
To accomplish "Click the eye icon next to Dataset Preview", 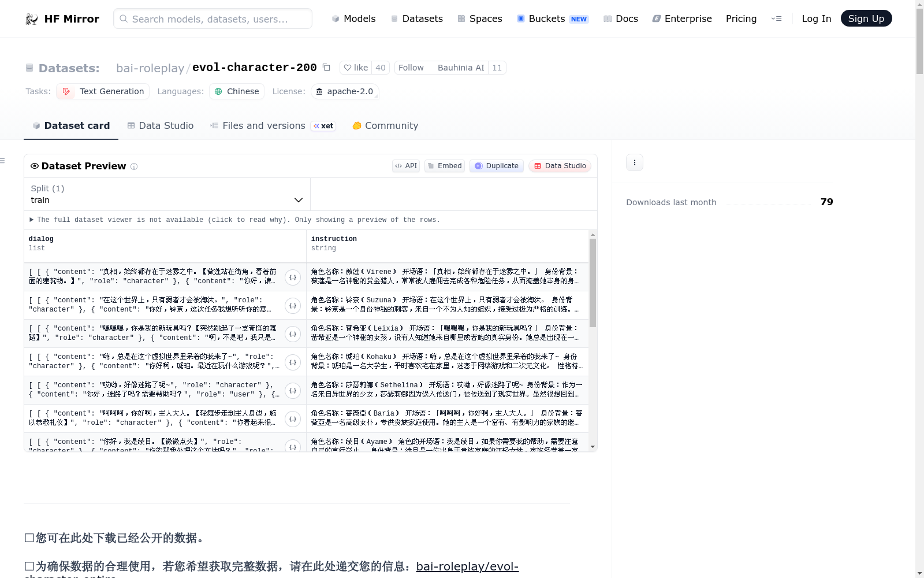I will pos(35,166).
